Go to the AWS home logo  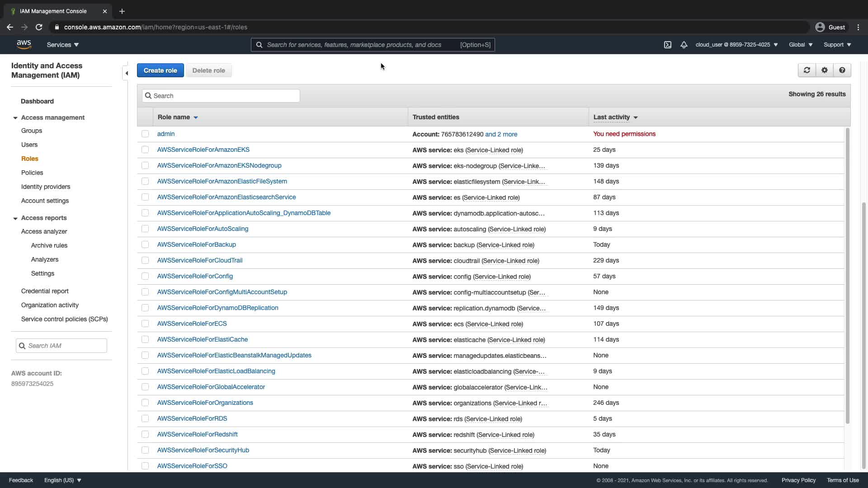pyautogui.click(x=24, y=44)
